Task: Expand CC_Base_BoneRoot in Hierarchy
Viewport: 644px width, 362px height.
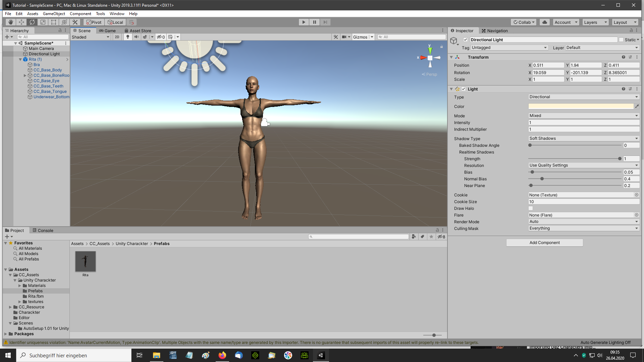Action: pyautogui.click(x=25, y=75)
